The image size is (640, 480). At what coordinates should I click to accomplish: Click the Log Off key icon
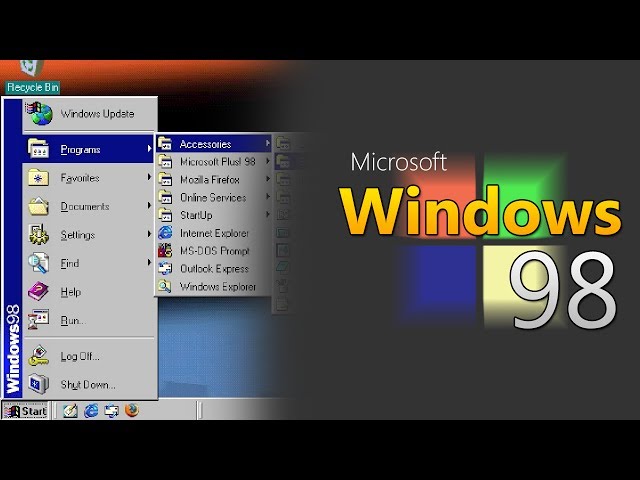click(x=38, y=356)
